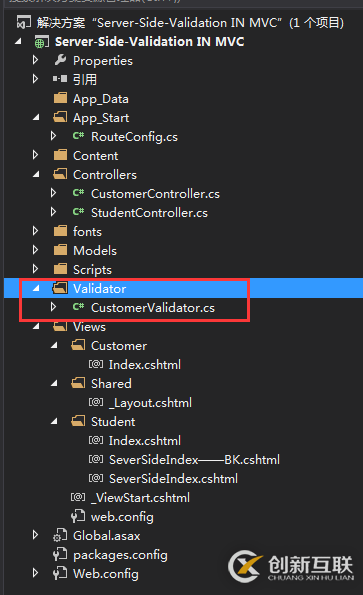Click the C# icon of RouteConfig.cs
This screenshot has height=595, width=363.
(x=79, y=136)
